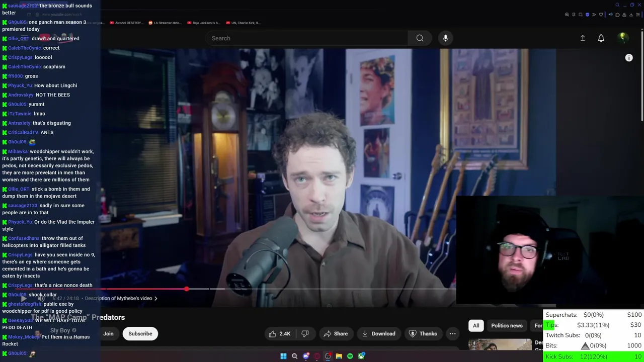This screenshot has width=644, height=362.
Task: Click the YouTube search magnifier button
Action: pos(420,38)
